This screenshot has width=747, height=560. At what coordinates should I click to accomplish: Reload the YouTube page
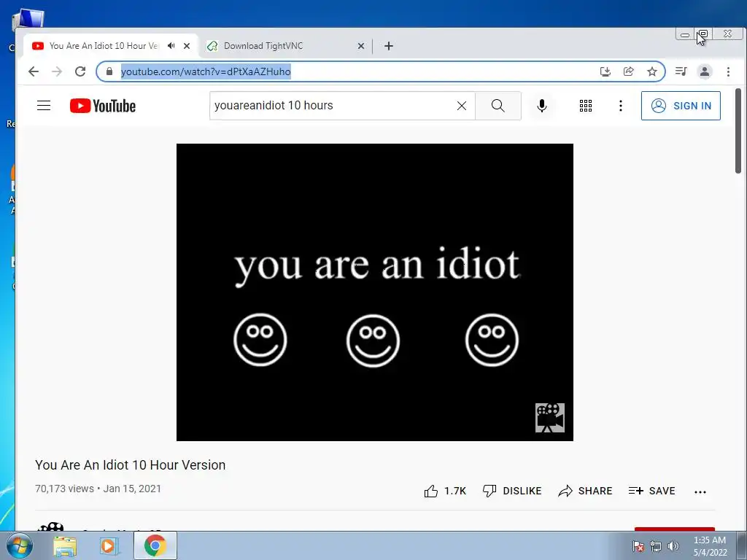tap(80, 71)
